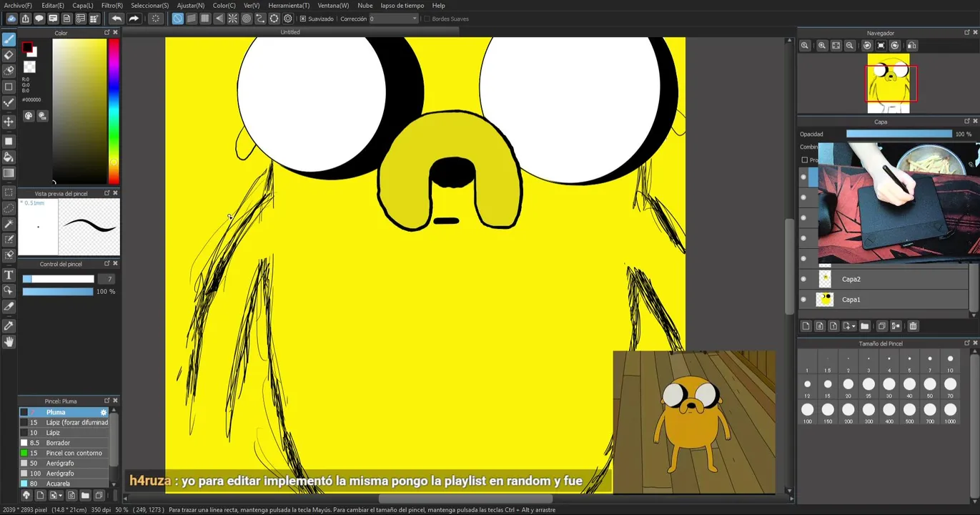
Task: Select the transparent color swatch
Action: 29,67
